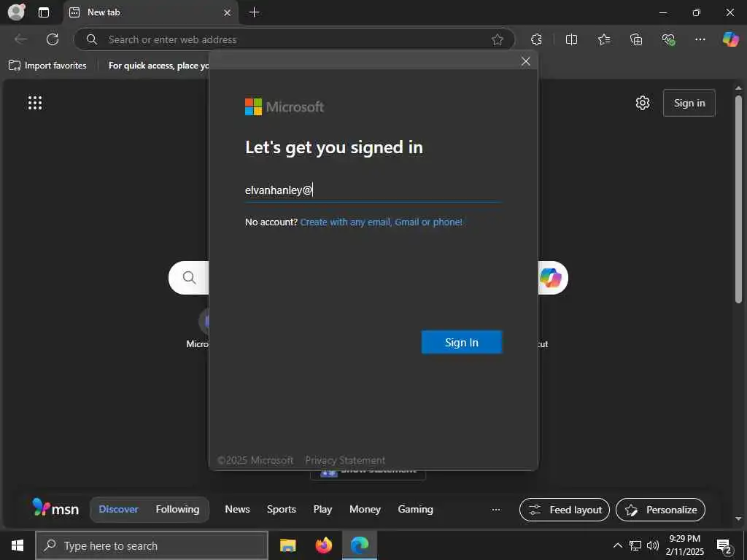Open Firefox from taskbar
The width and height of the screenshot is (747, 560).
coord(323,545)
